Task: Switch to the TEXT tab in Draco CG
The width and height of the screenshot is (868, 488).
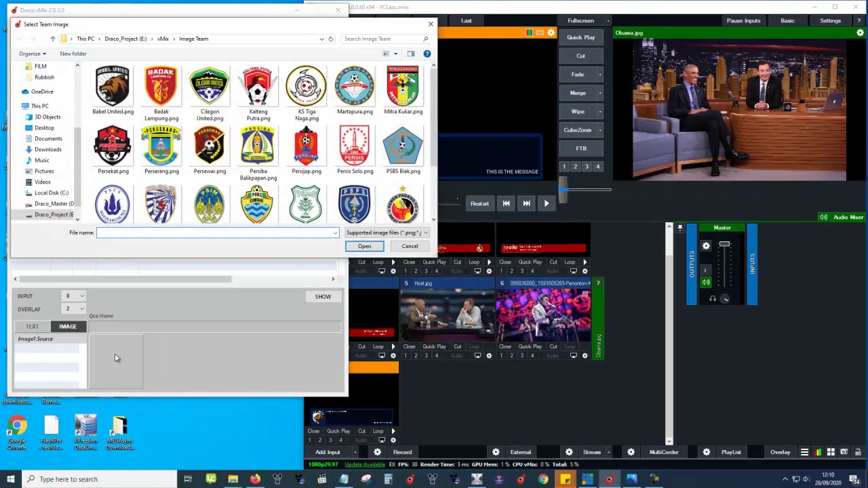Action: [32, 327]
